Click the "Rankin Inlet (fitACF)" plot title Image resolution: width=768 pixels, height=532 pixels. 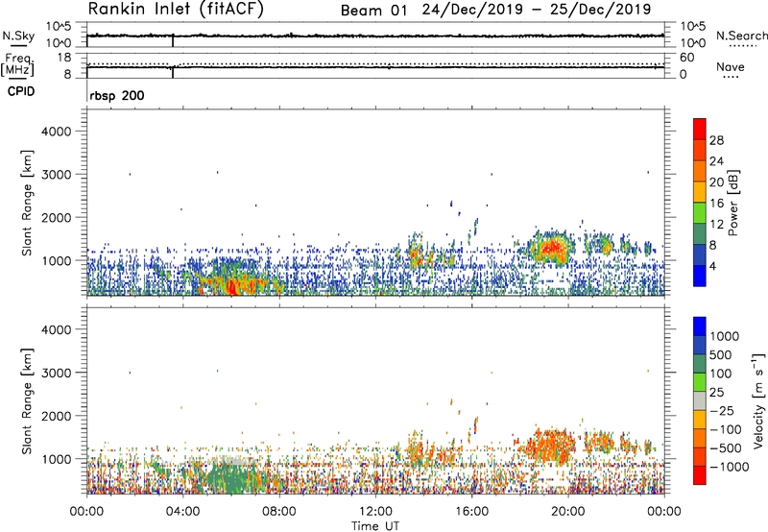176,9
